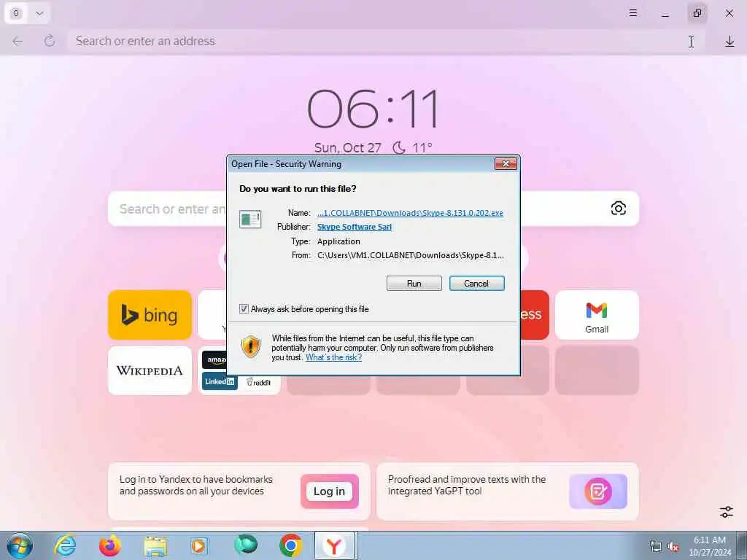This screenshot has width=747, height=560.
Task: Click the browser back arrow
Action: pyautogui.click(x=18, y=42)
